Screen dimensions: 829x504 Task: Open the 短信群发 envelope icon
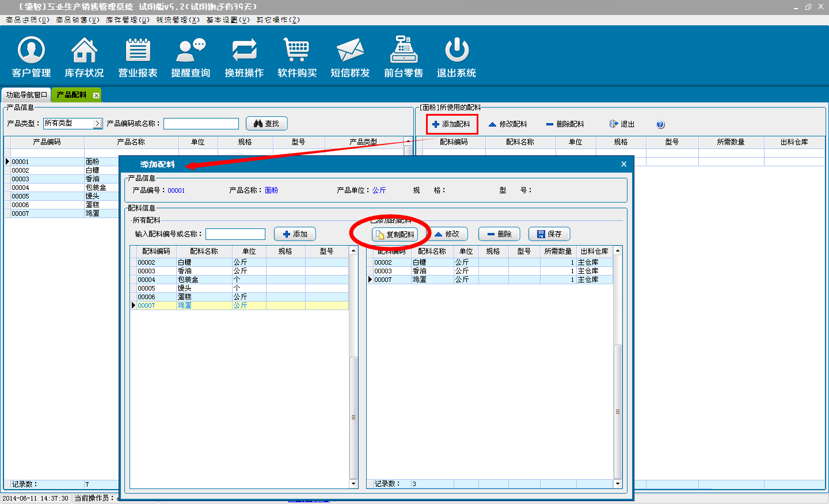click(350, 51)
